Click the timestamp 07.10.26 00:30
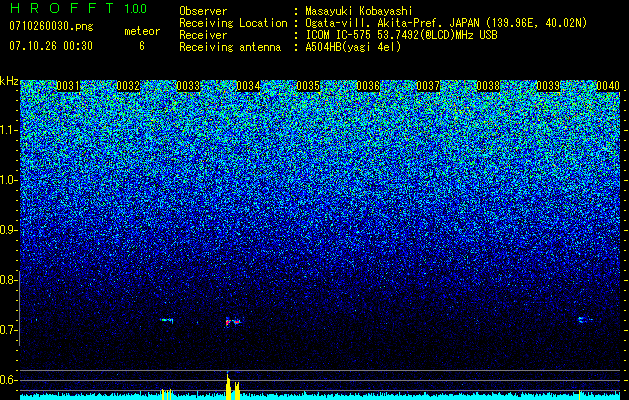 pos(51,46)
